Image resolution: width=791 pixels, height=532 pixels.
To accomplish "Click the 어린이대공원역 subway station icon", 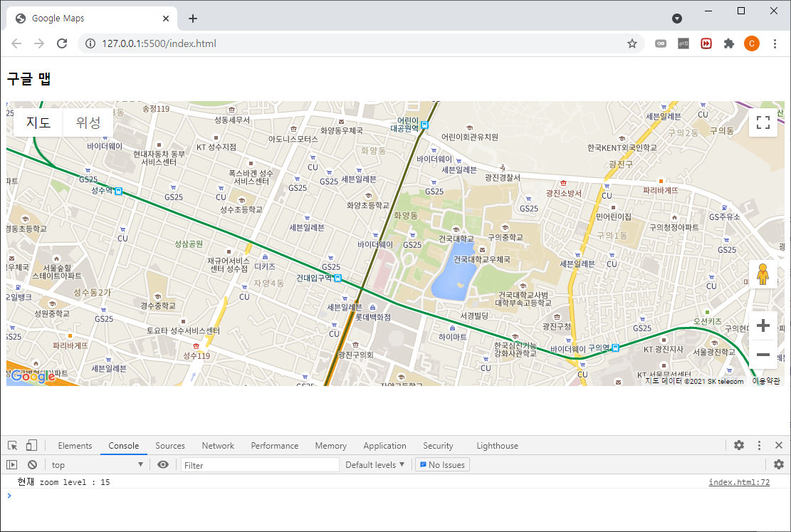I will [x=425, y=125].
